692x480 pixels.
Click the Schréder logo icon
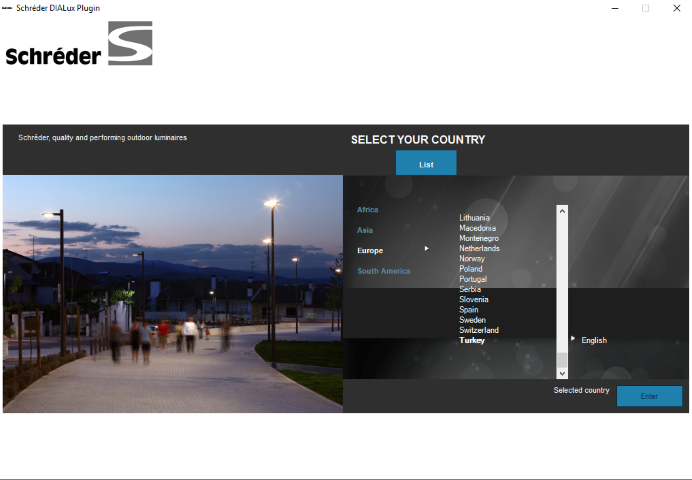(x=130, y=44)
